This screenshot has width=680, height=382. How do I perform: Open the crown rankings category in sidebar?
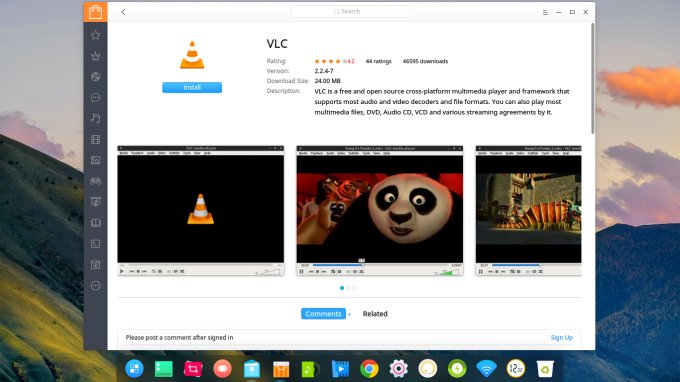pos(95,56)
